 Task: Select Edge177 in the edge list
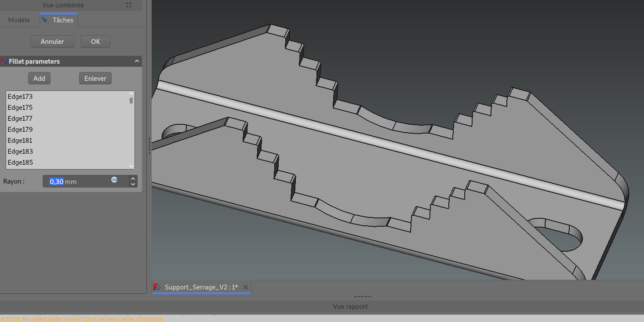20,119
